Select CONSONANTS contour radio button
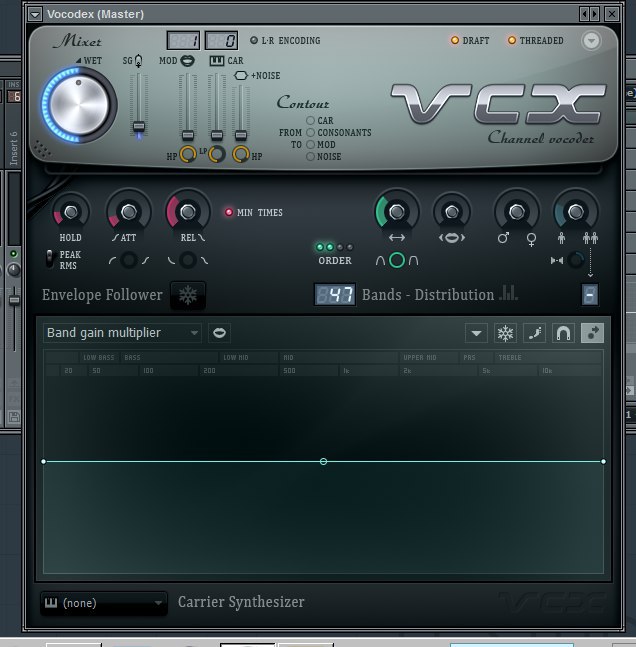The height and width of the screenshot is (647, 636). tap(310, 132)
